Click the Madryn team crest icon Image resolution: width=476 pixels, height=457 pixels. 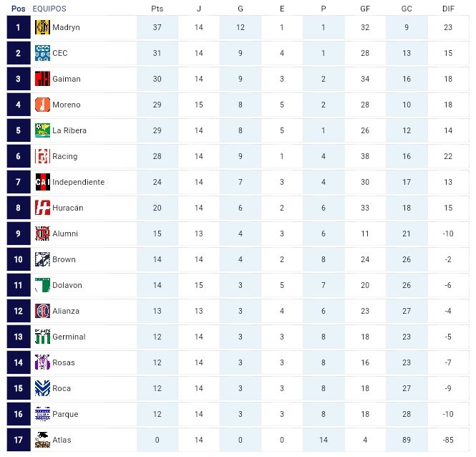pos(42,27)
